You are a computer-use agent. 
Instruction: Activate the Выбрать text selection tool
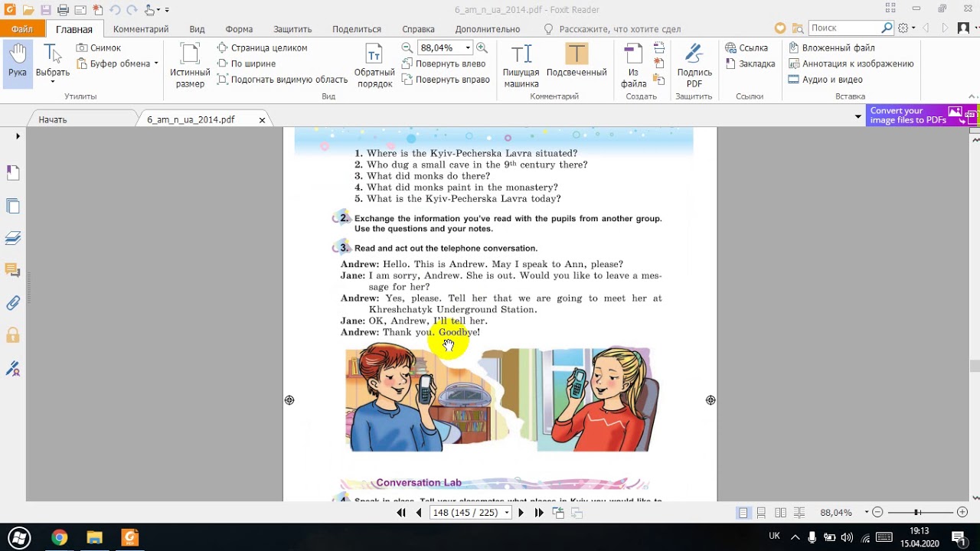tap(52, 60)
